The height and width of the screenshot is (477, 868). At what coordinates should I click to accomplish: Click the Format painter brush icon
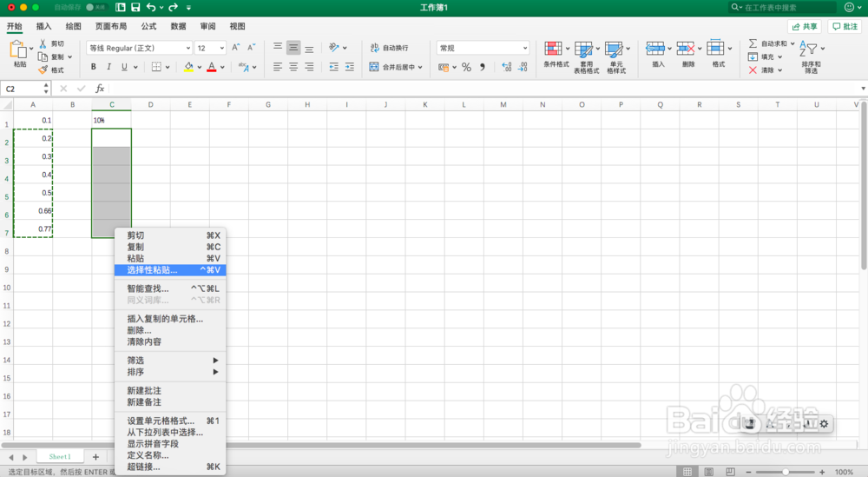[x=43, y=70]
